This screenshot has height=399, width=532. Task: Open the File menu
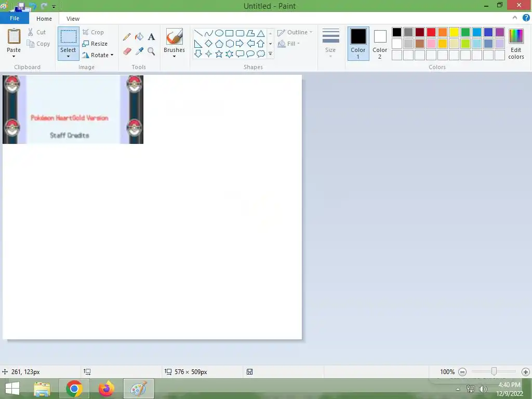click(x=15, y=18)
